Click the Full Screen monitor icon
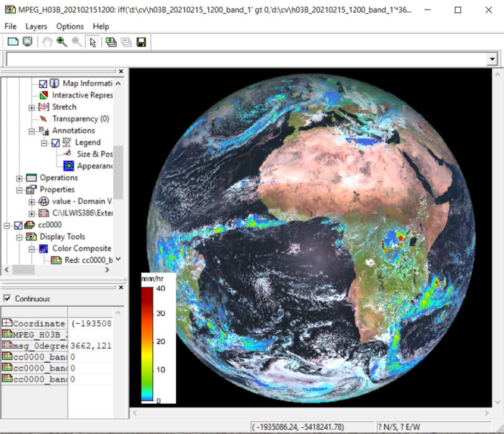 pyautogui.click(x=27, y=42)
